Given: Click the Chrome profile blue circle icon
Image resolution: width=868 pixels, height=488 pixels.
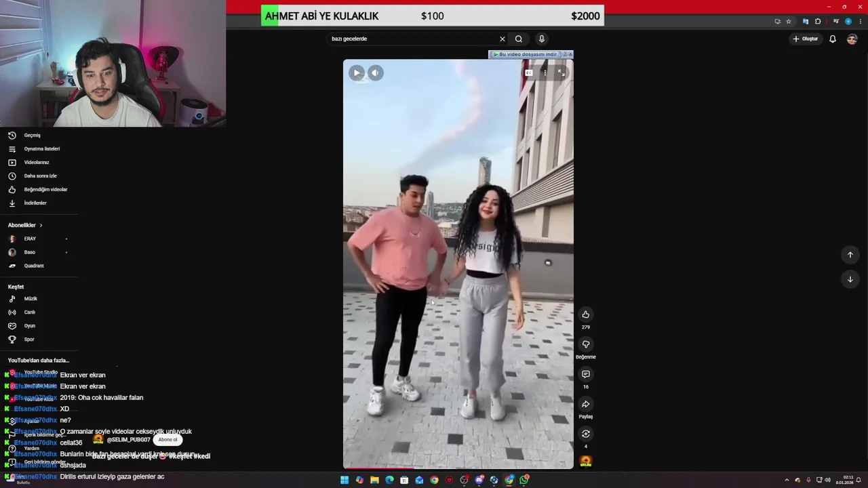Looking at the screenshot, I should click(848, 21).
